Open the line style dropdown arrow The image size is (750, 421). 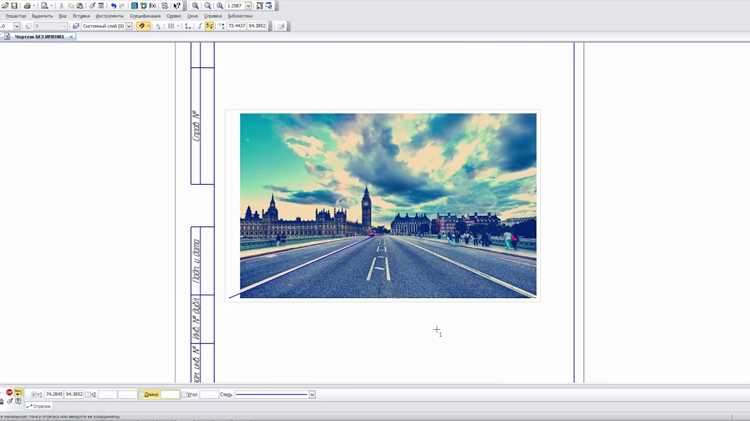pos(312,395)
